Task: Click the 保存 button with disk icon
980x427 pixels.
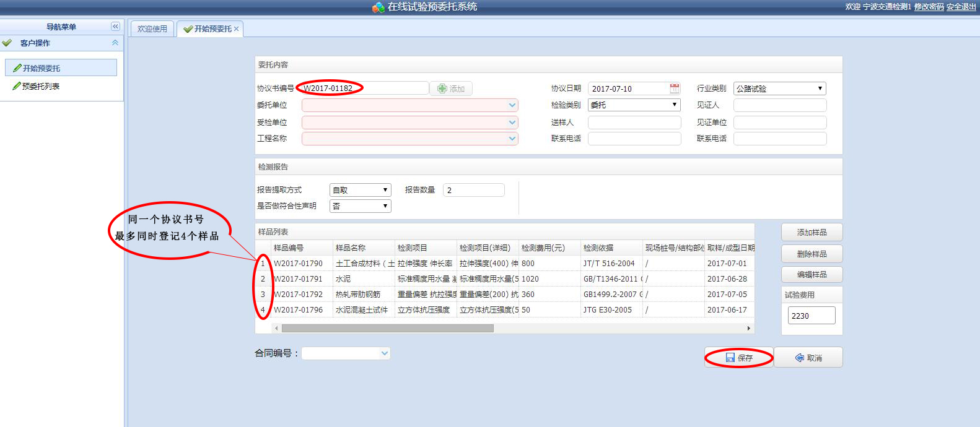Action: click(739, 358)
